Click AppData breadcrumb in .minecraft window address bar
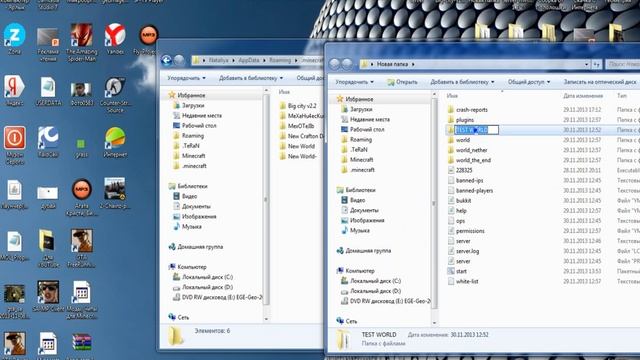640x360 pixels. (x=249, y=60)
